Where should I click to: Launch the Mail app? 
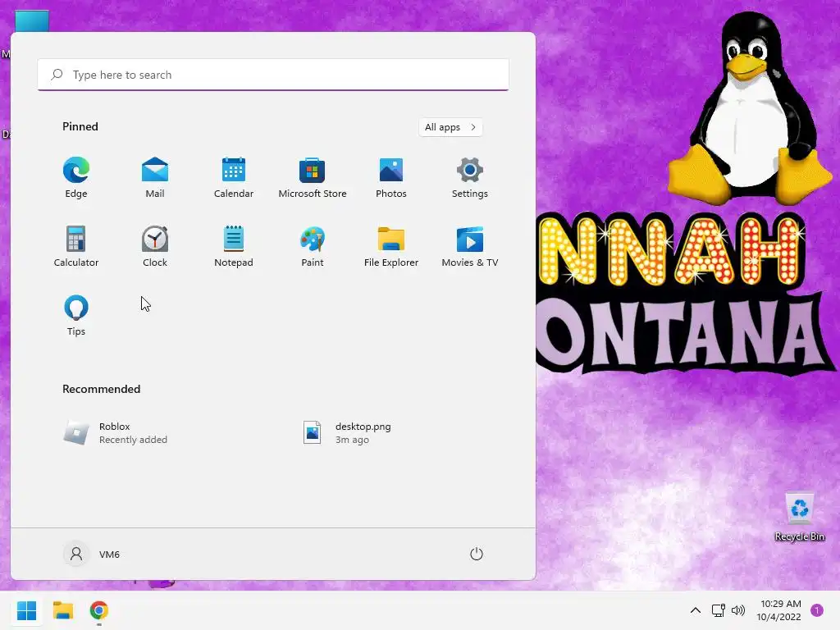coord(155,178)
